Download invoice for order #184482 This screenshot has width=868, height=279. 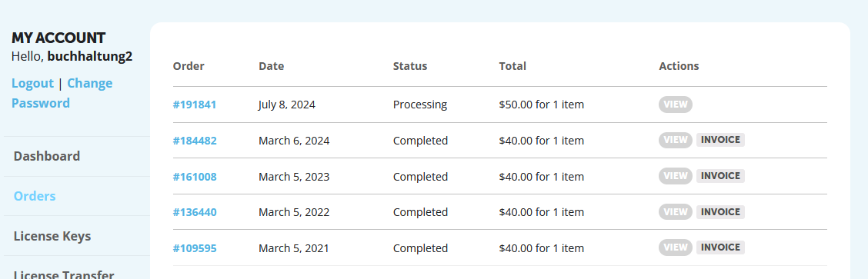pos(720,140)
